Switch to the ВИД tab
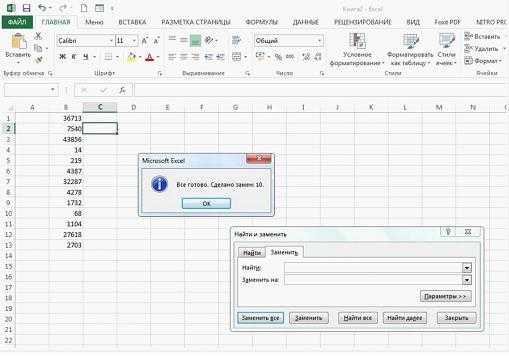The height and width of the screenshot is (364, 509). 413,22
